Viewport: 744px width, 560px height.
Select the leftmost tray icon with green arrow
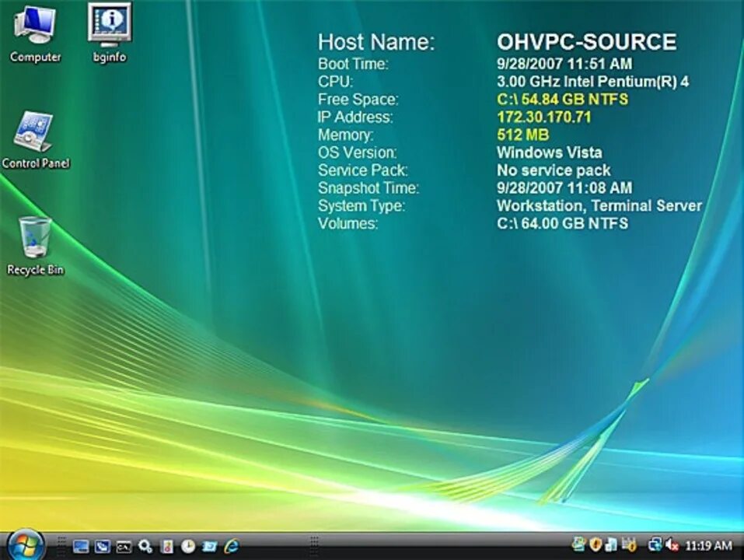[578, 545]
